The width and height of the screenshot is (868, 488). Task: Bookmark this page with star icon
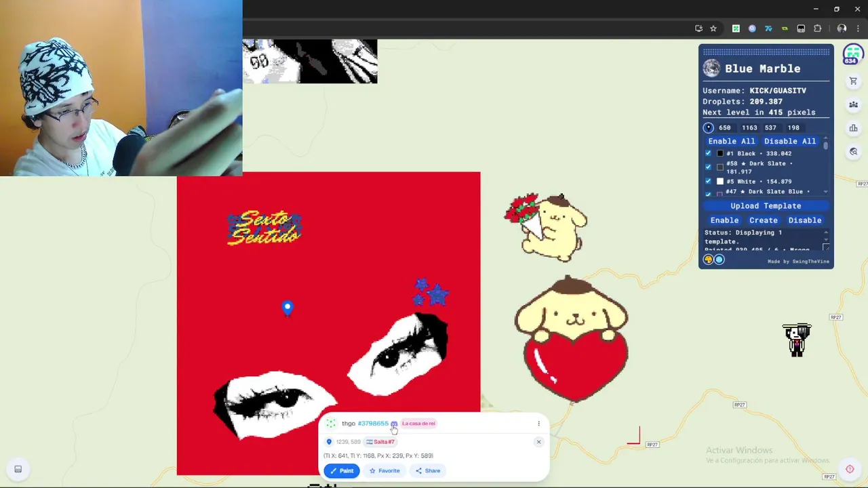713,28
